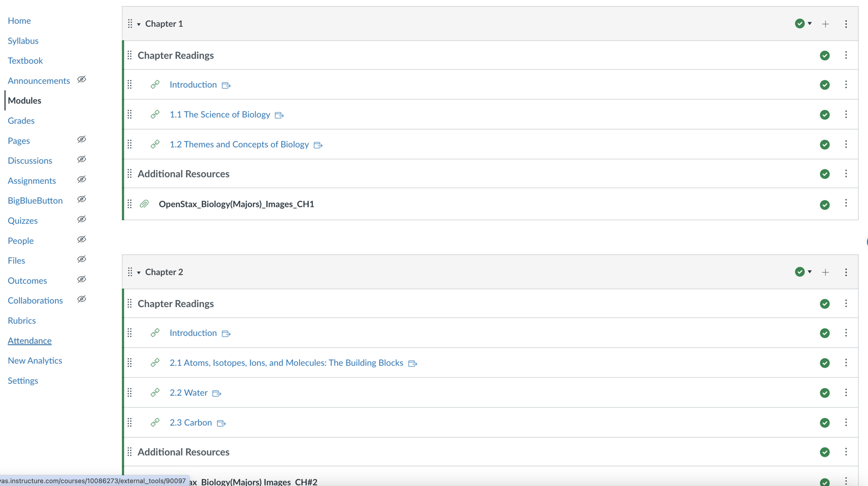Add an item to Chapter 2
Image resolution: width=868 pixels, height=486 pixels.
[826, 272]
